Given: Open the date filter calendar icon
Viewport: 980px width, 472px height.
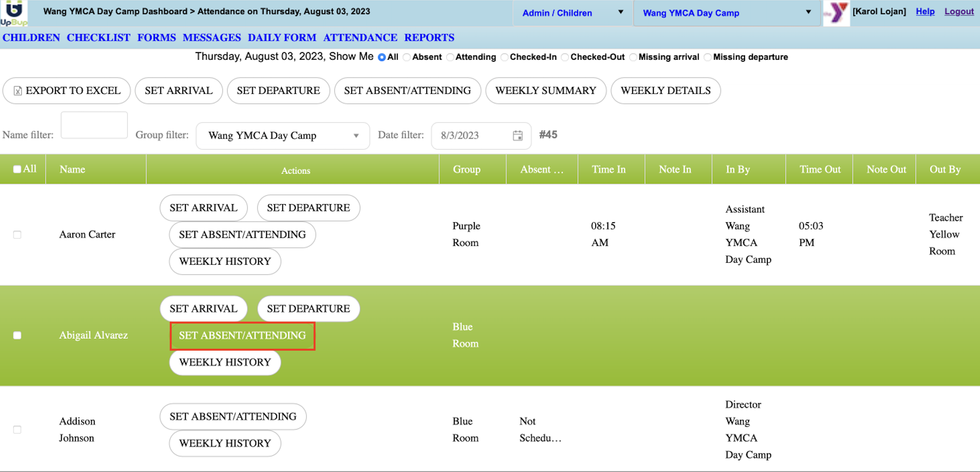Looking at the screenshot, I should coord(518,135).
